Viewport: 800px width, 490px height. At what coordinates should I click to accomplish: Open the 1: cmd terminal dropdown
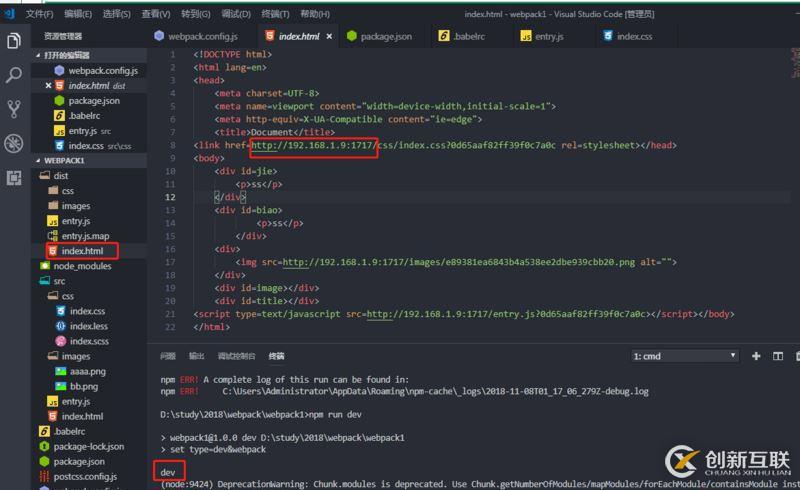(x=685, y=356)
